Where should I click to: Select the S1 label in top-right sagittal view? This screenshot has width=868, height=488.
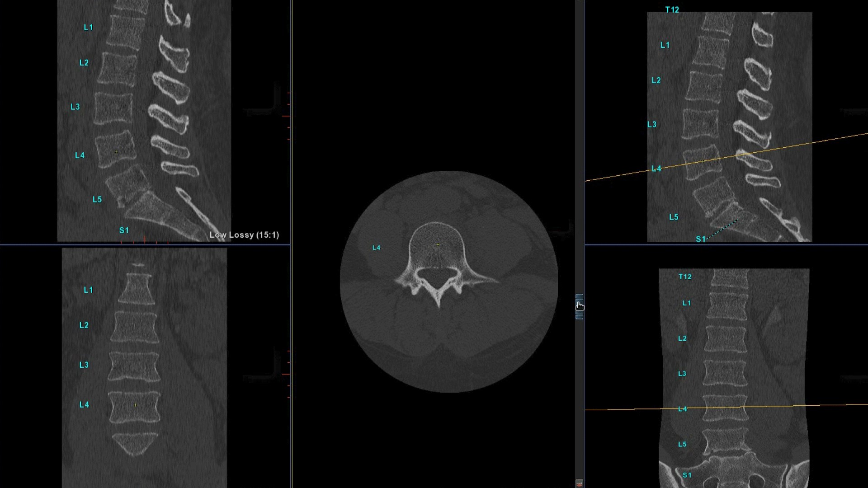pos(700,239)
